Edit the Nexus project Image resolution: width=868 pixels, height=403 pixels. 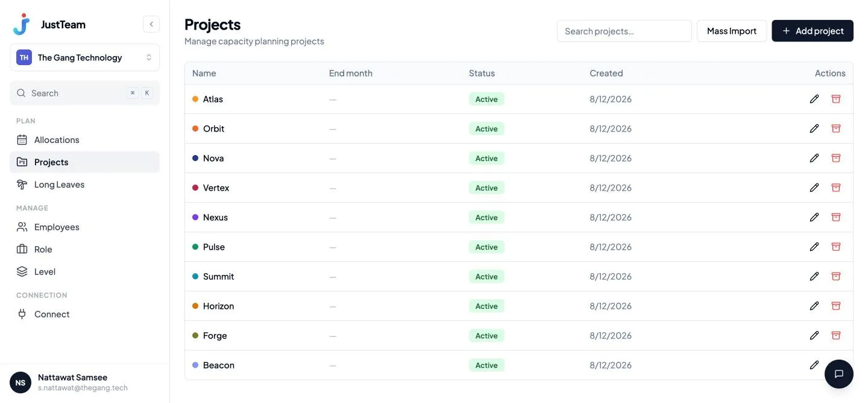point(814,217)
